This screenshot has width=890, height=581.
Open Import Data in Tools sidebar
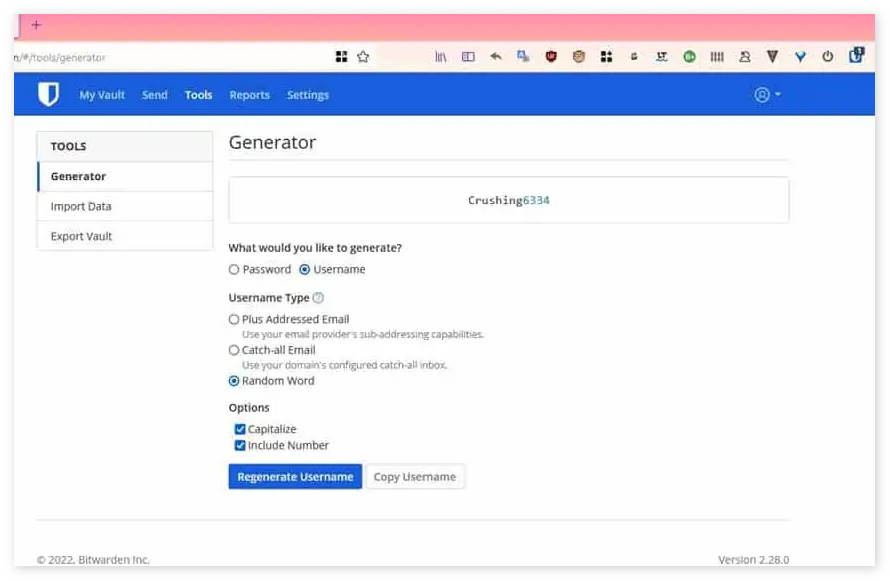81,207
